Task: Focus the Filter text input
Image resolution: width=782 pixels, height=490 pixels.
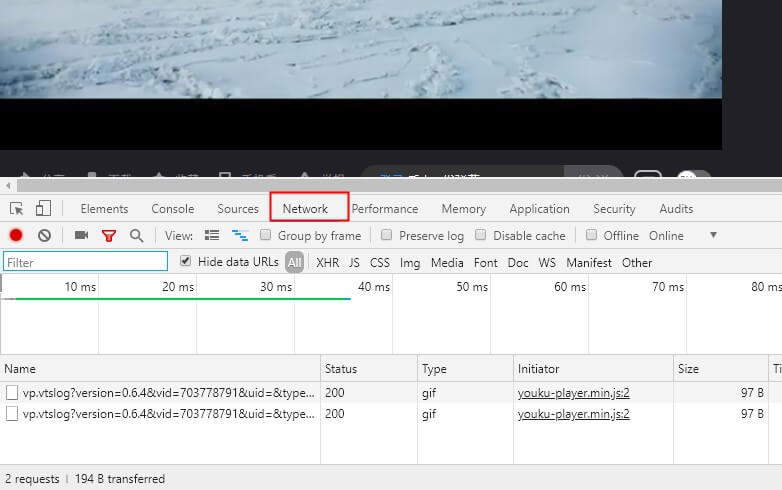Action: (85, 262)
